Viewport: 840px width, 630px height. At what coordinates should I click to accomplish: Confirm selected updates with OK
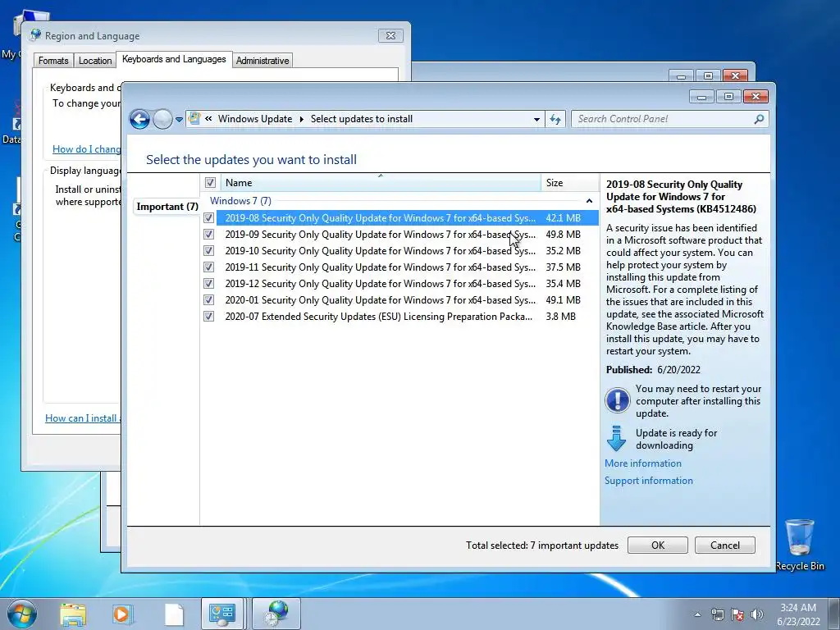658,546
